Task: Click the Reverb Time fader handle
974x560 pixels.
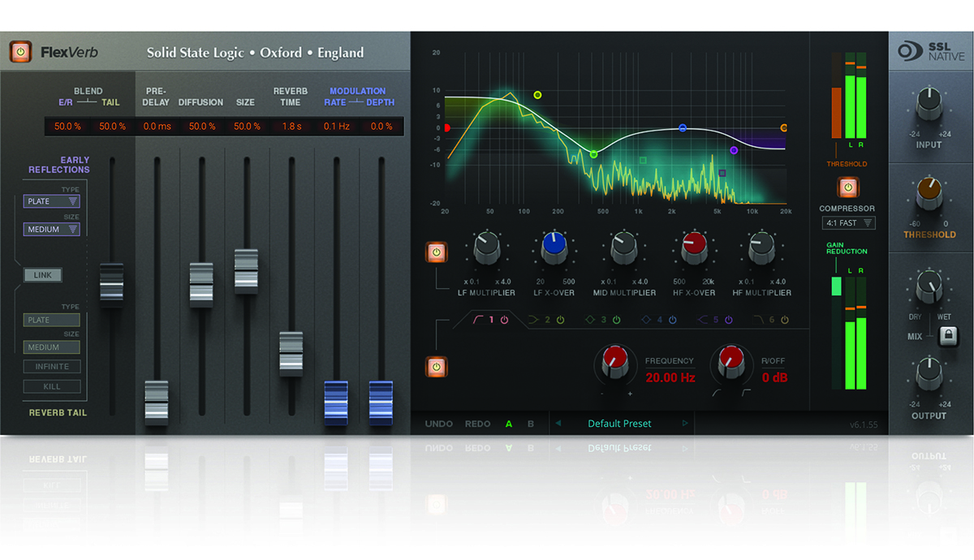Action: click(291, 353)
